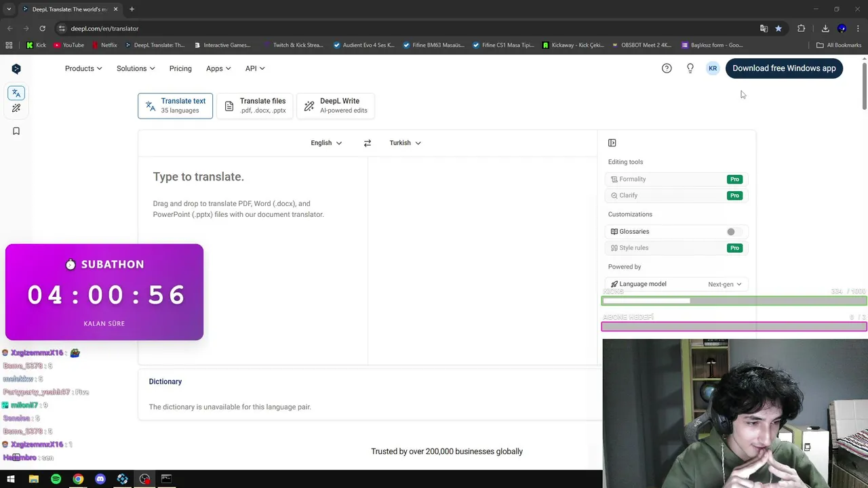Open Interactive Games bookmark
868x488 pixels.
click(x=222, y=45)
